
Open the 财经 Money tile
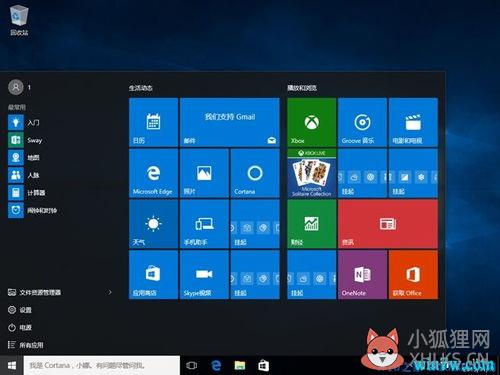312,224
